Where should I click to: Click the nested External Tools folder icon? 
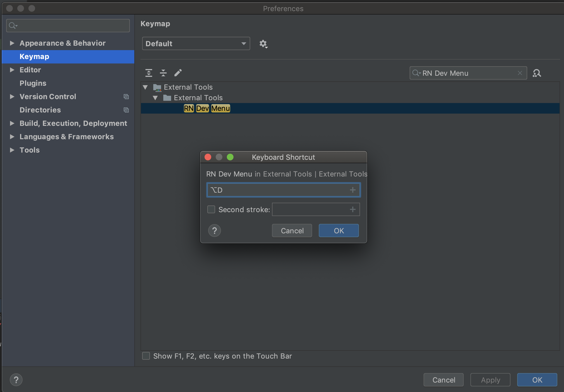(x=167, y=98)
